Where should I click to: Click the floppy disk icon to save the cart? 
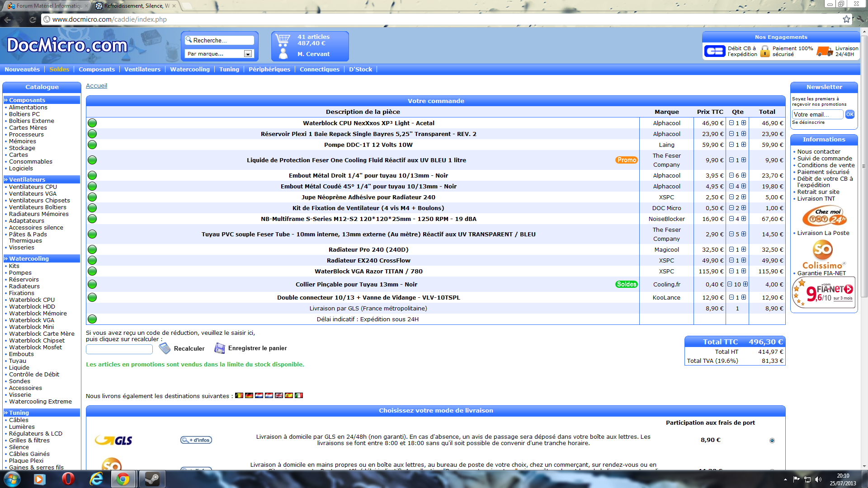point(220,348)
